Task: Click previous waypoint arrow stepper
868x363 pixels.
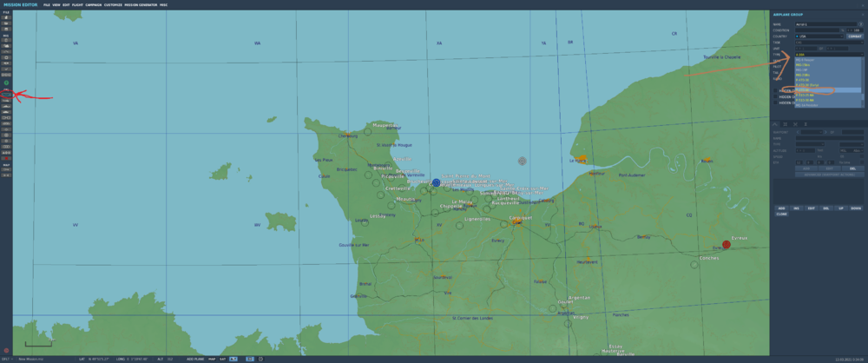Action: click(798, 132)
